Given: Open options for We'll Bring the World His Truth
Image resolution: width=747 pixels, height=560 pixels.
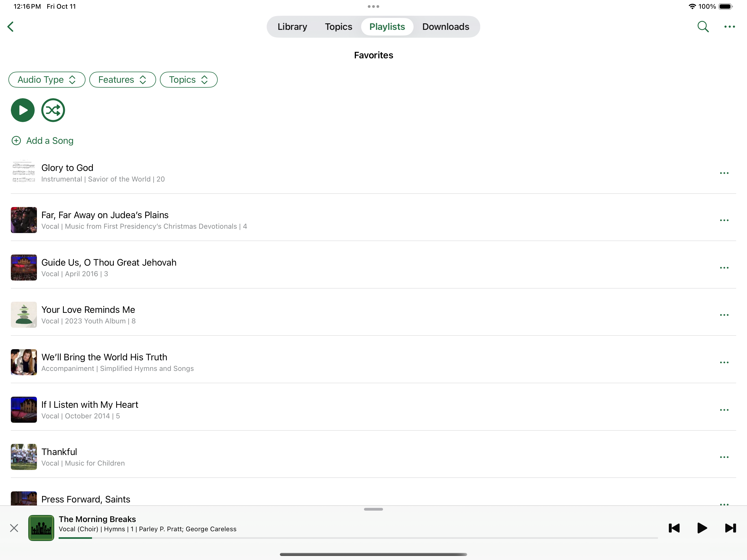Looking at the screenshot, I should tap(724, 362).
